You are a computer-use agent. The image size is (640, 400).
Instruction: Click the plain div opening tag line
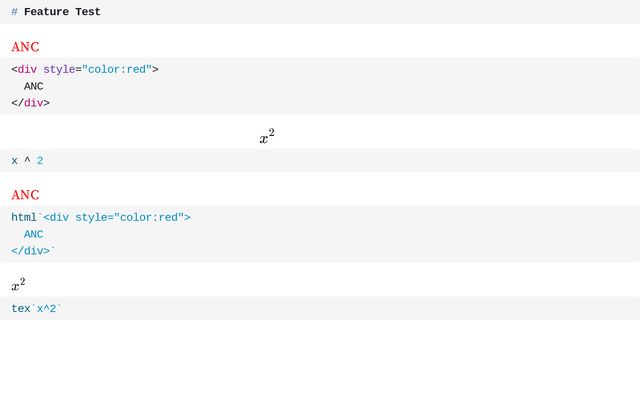[x=85, y=70]
